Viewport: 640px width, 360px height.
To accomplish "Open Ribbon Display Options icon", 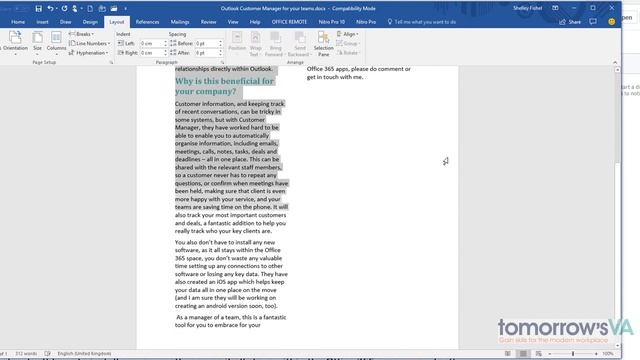I will (555, 8).
